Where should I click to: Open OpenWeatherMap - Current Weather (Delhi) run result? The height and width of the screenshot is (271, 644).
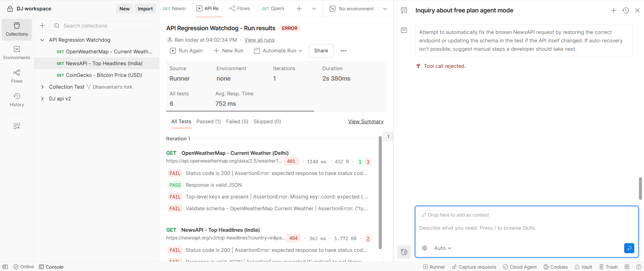coord(235,153)
